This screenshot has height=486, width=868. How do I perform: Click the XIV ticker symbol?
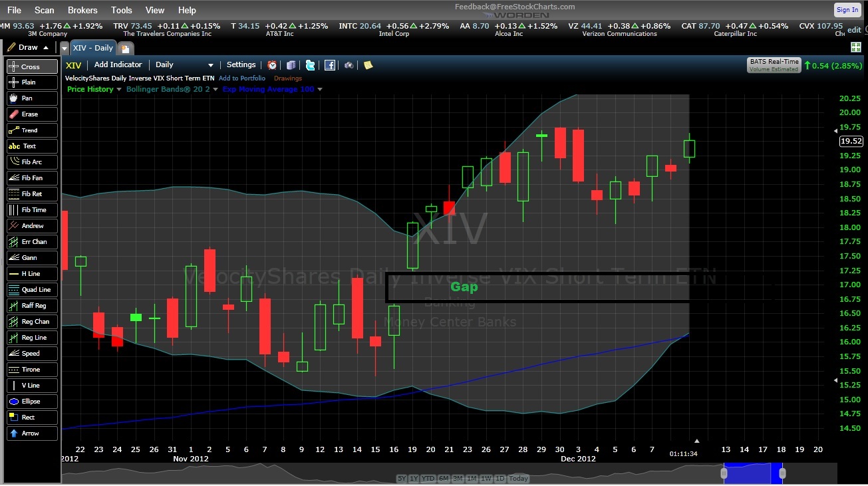74,65
